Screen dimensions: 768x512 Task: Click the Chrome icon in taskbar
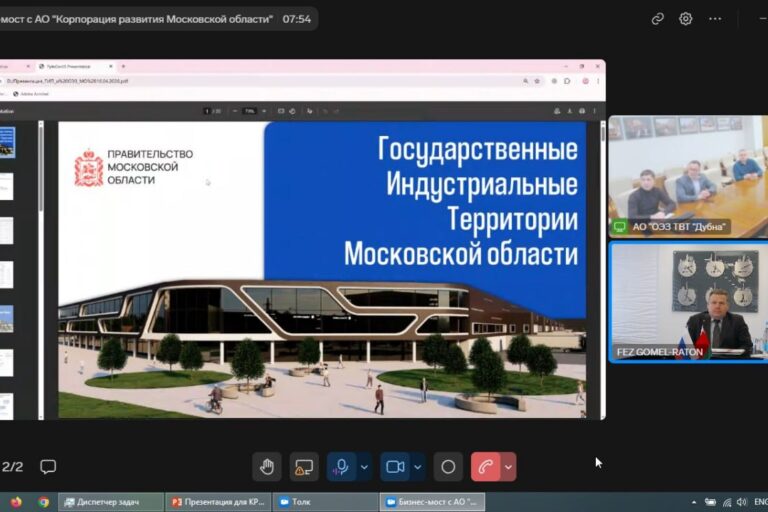coord(43,501)
